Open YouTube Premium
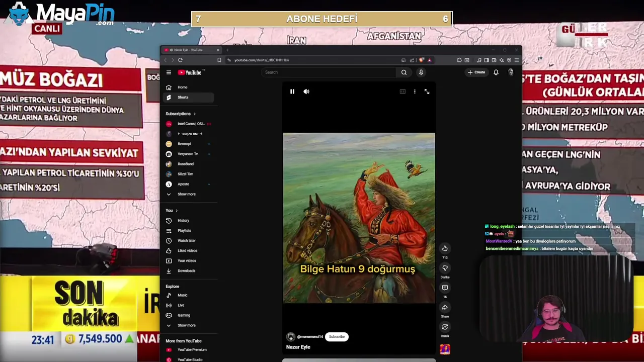Image resolution: width=644 pixels, height=362 pixels. pyautogui.click(x=189, y=350)
